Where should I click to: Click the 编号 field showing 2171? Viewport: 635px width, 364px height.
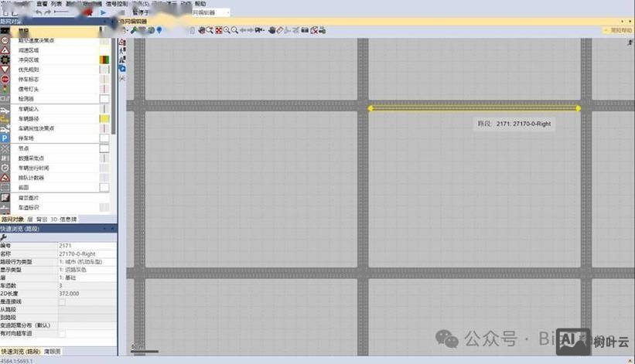tap(87, 246)
